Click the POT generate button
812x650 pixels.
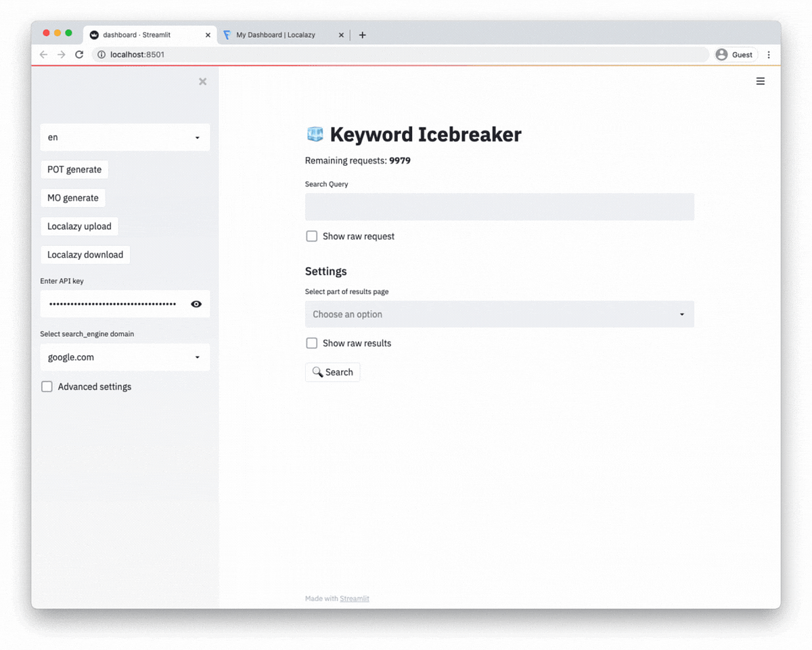[74, 169]
